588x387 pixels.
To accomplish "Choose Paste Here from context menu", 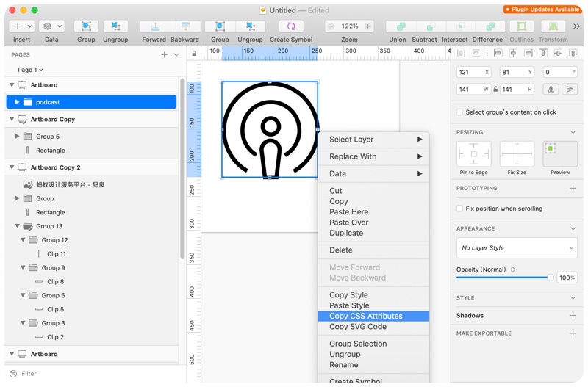I will 373,212.
